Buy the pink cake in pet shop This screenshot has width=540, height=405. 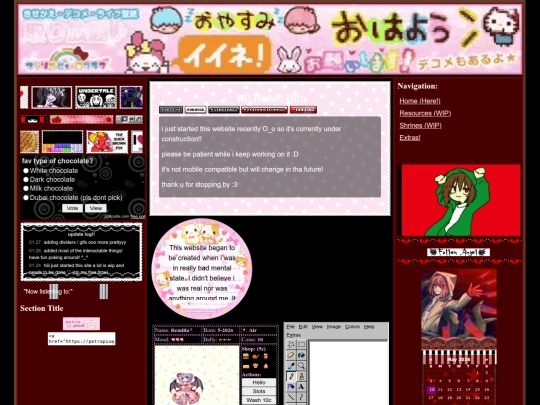(266, 366)
